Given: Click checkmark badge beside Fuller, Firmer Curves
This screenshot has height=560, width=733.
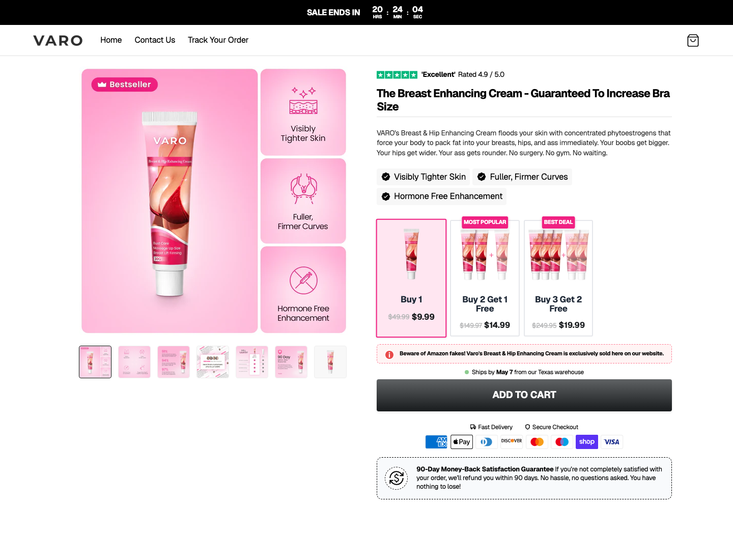Looking at the screenshot, I should [x=482, y=177].
